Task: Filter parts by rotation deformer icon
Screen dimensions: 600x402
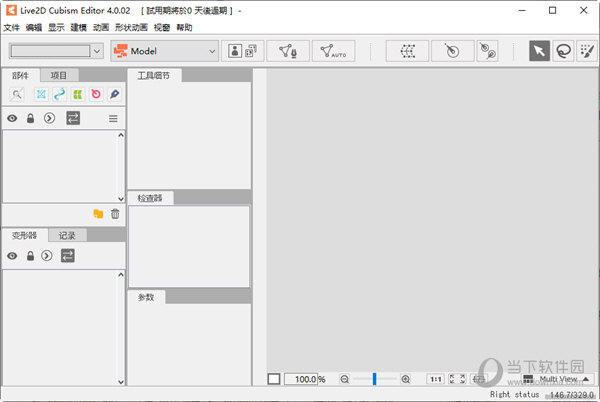Action: coord(96,94)
